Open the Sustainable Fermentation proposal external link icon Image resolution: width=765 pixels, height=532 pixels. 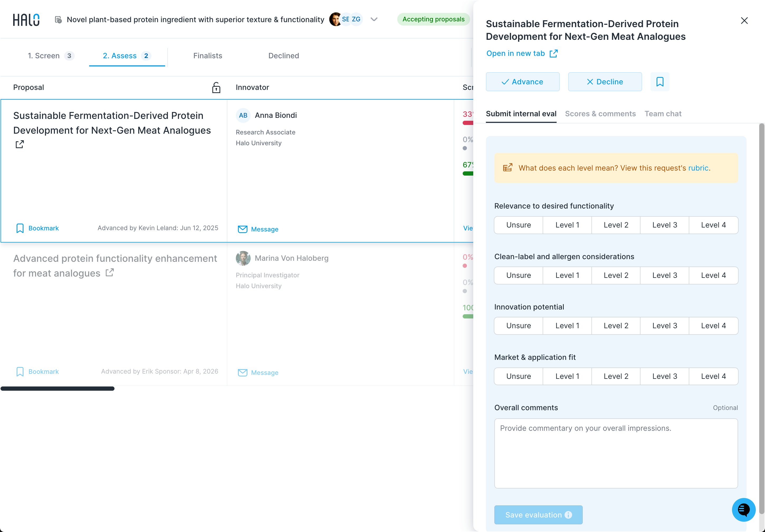[20, 144]
